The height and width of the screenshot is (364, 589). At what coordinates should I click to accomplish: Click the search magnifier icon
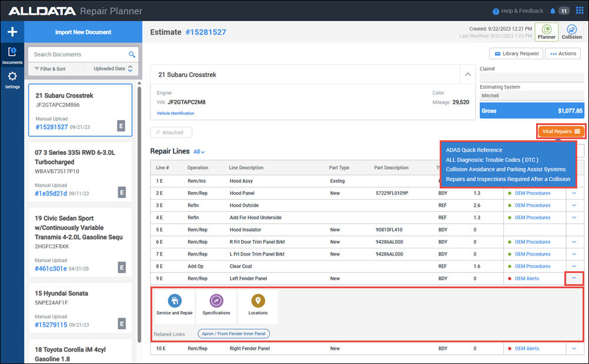click(x=132, y=55)
